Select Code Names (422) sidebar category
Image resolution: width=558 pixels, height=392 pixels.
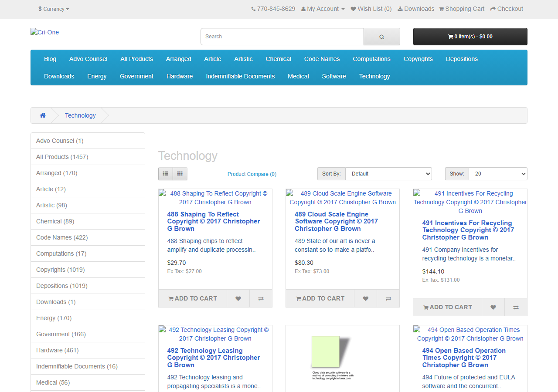pos(88,237)
